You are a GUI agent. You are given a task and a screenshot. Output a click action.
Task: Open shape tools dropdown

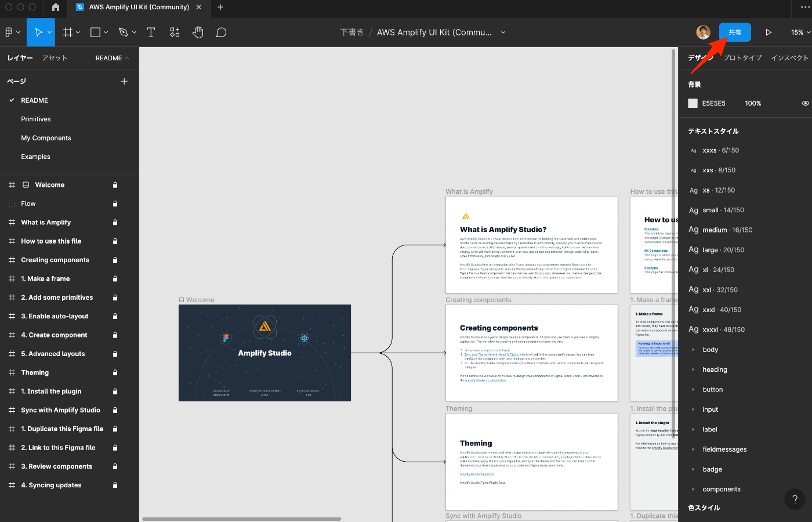106,32
